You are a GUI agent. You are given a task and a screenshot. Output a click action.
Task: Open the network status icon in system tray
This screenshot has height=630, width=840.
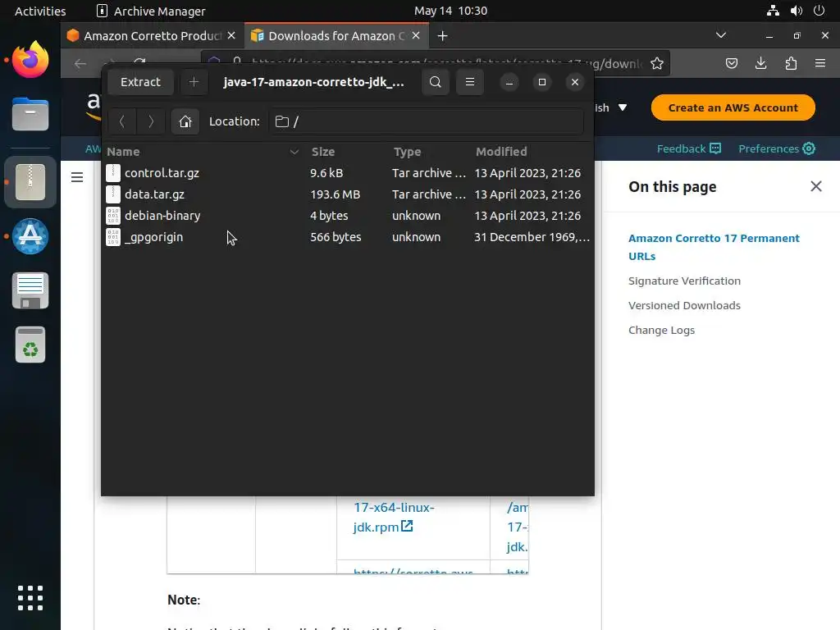point(773,11)
